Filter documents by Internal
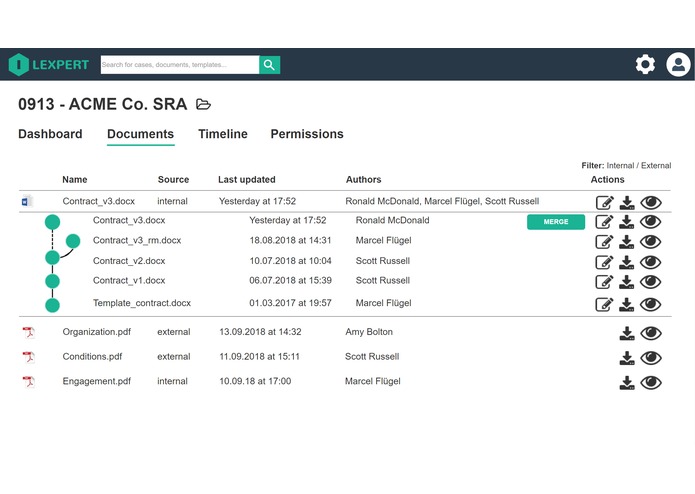Image resolution: width=695 pixels, height=494 pixels. click(620, 166)
